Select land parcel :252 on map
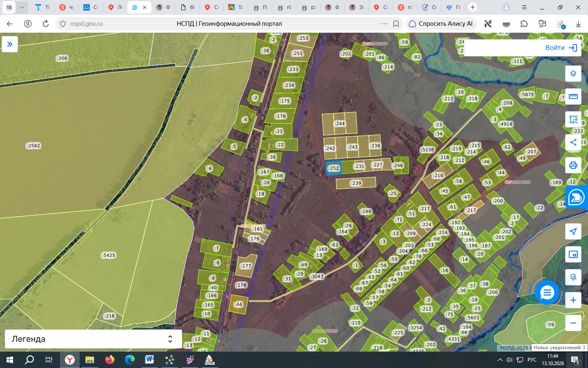Screen dimensions: 588x368 (334, 168)
